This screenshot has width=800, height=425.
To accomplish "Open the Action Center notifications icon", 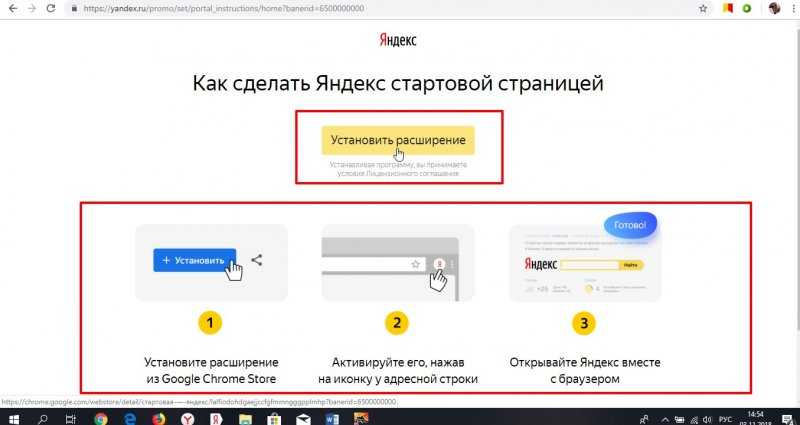I will [x=786, y=419].
